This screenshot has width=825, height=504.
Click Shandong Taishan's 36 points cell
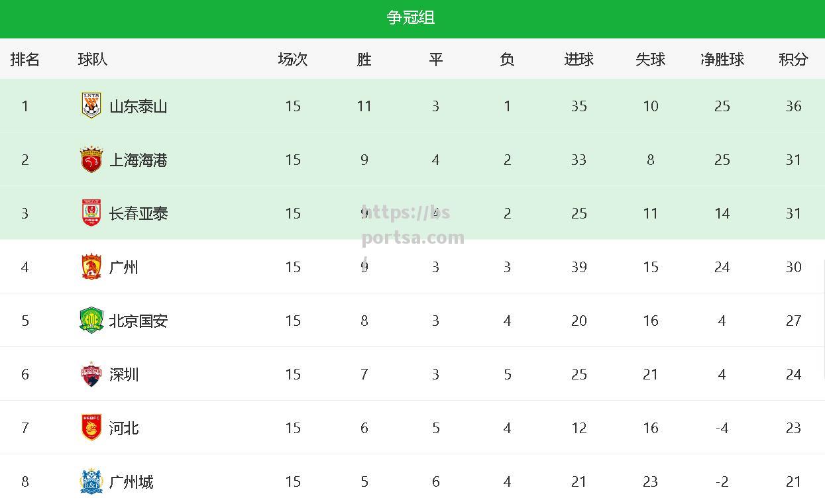click(793, 106)
